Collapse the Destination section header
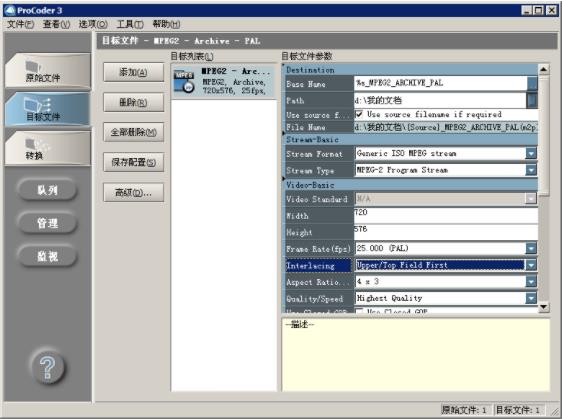The height and width of the screenshot is (420, 562). point(410,70)
